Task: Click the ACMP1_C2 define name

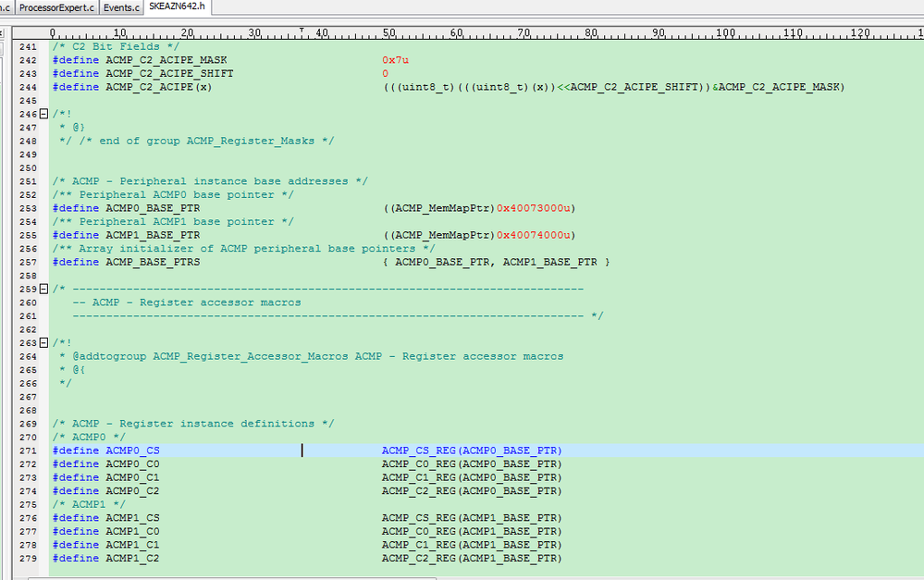Action: click(132, 558)
